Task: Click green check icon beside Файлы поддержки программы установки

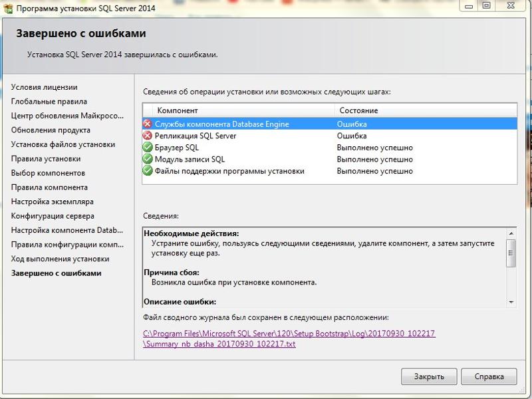Action: tap(147, 171)
